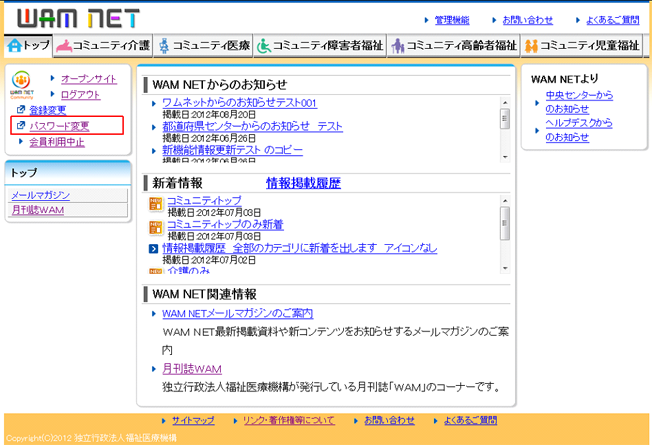Click external-link icon beside 登録変更
This screenshot has height=445, width=652.
(21, 109)
